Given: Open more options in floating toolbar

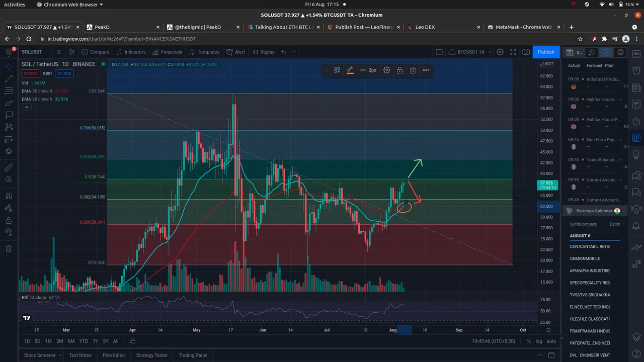Looking at the screenshot, I should (x=426, y=70).
